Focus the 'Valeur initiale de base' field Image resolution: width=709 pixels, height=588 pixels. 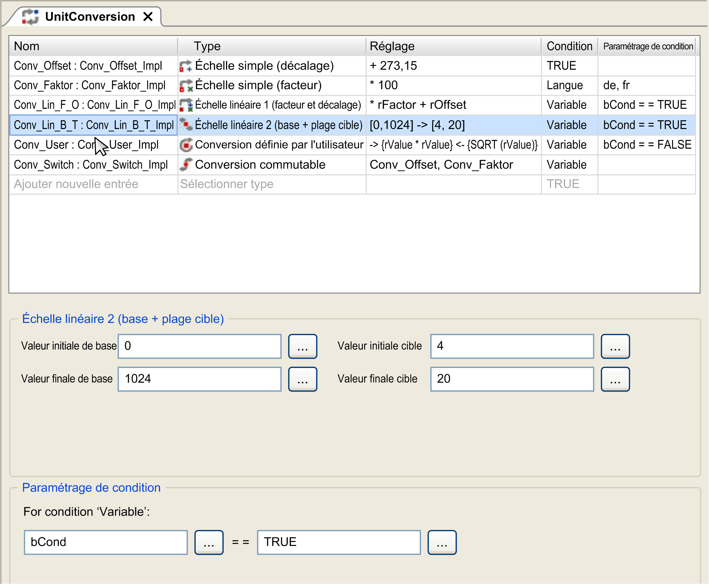coord(199,346)
